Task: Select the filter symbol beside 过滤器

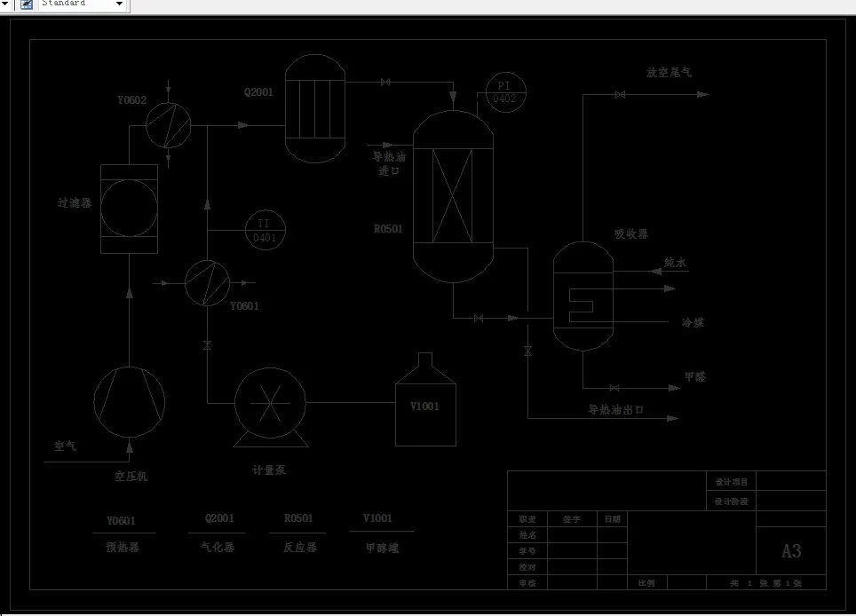Action: (x=130, y=209)
